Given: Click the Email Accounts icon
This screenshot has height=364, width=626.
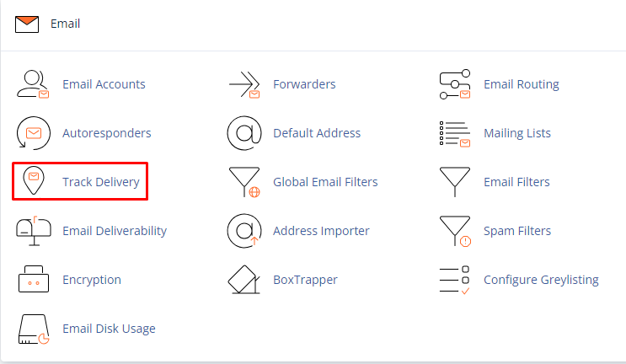Looking at the screenshot, I should tap(33, 84).
